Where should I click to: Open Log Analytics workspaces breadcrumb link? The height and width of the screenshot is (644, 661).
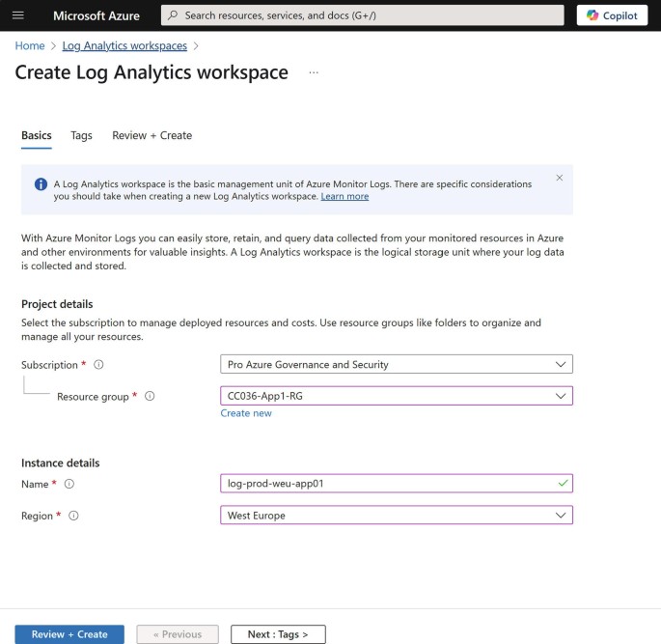[124, 45]
